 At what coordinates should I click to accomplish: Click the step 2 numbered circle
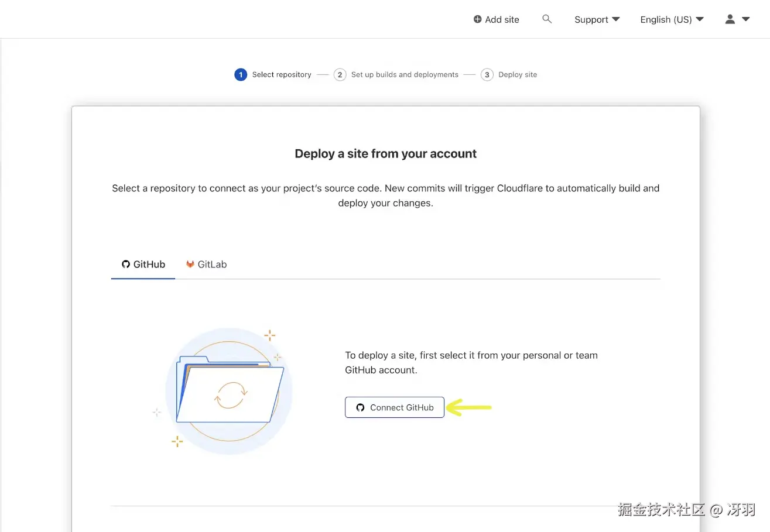pos(340,75)
